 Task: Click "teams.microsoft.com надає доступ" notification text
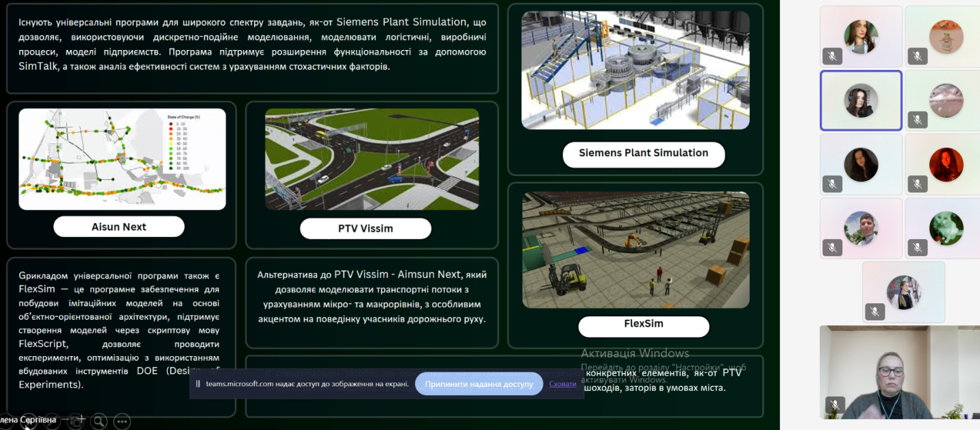coord(307,384)
